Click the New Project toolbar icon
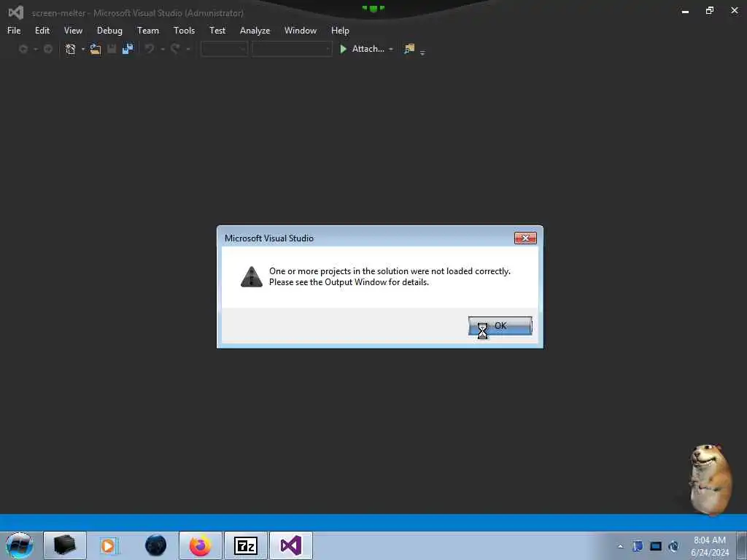The width and height of the screenshot is (747, 560). (71, 49)
